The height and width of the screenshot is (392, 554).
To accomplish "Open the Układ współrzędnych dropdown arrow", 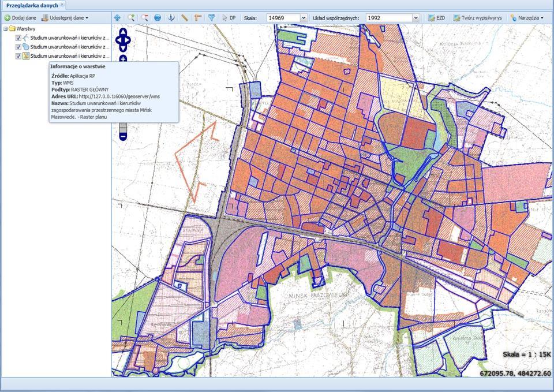I will point(416,18).
